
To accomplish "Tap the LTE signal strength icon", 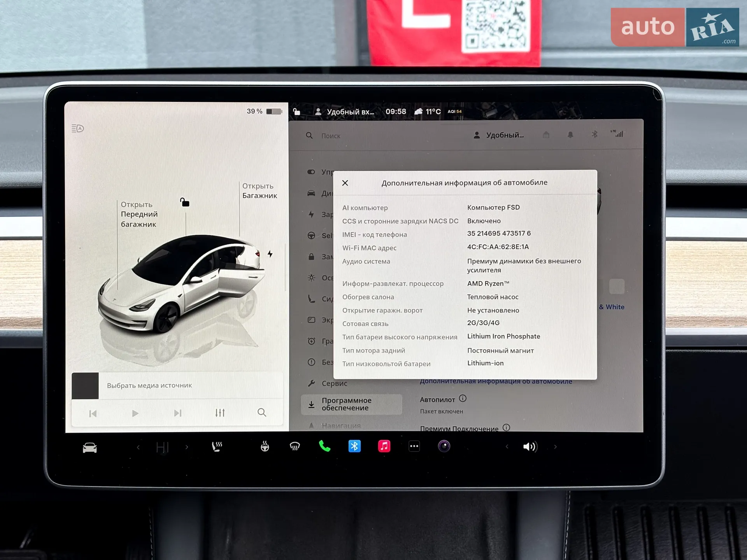I will [617, 133].
